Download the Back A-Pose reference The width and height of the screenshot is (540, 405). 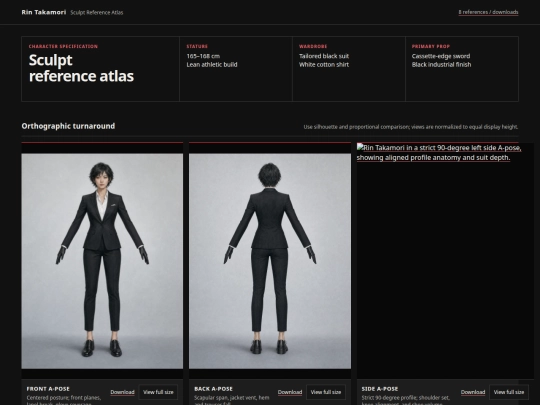coord(290,392)
